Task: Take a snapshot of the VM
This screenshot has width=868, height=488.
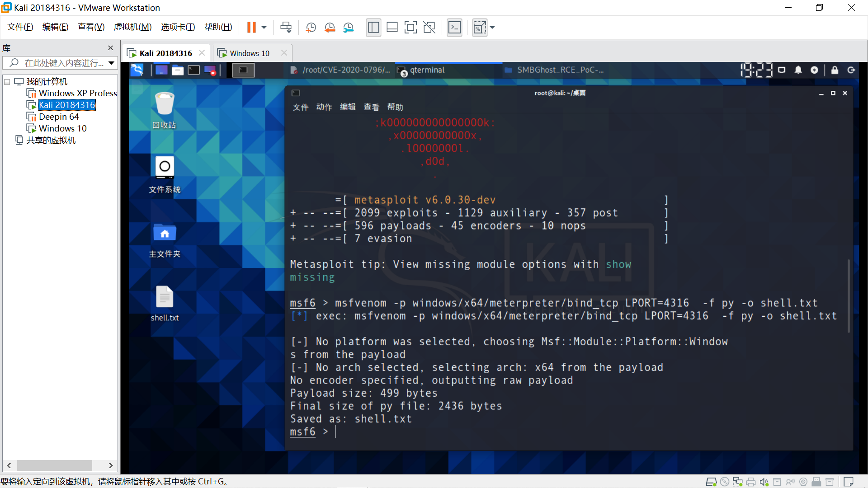Action: point(311,28)
